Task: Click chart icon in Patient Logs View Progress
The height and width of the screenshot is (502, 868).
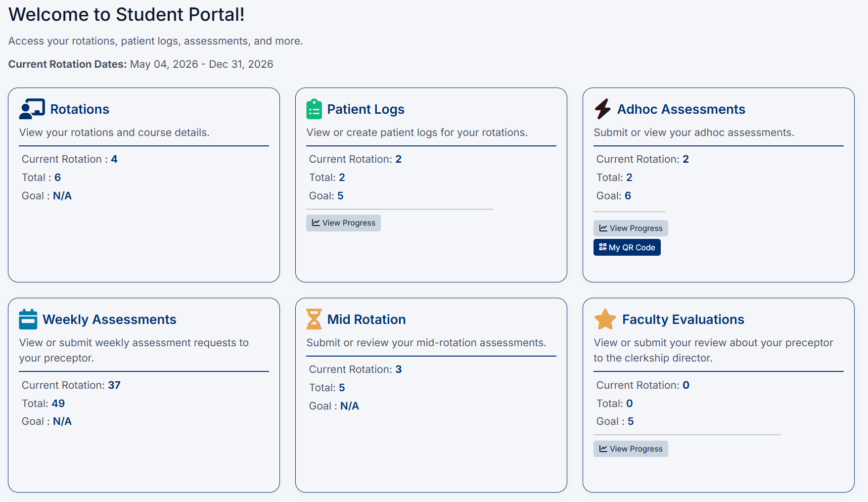Action: coord(316,223)
